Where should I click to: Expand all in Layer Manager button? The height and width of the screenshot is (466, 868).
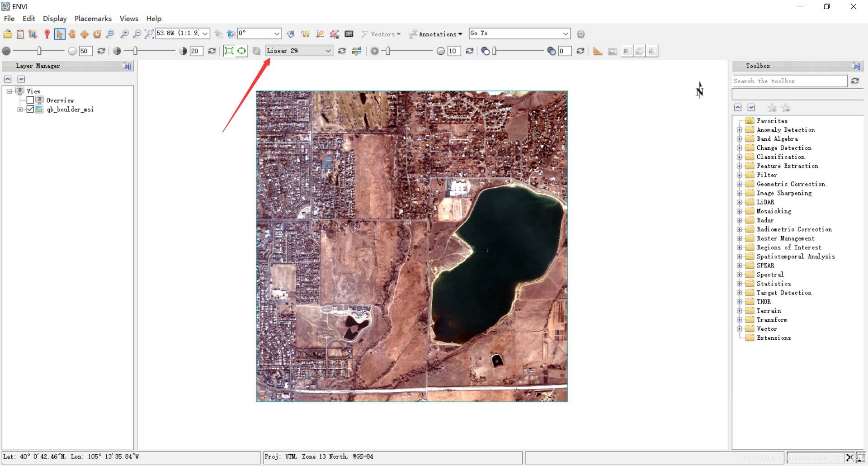[x=21, y=79]
